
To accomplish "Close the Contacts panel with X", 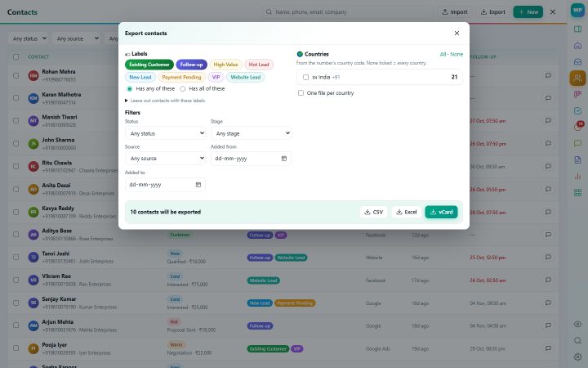I will coord(553,12).
